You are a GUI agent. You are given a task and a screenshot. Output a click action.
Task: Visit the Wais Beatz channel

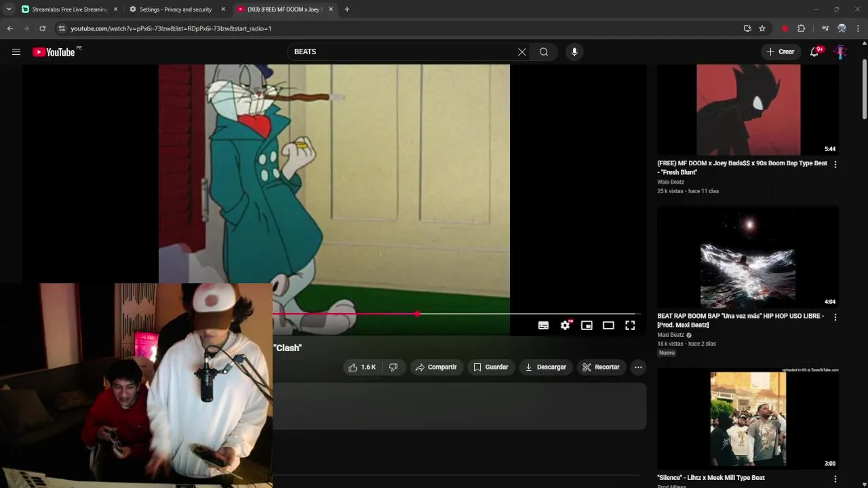point(671,182)
